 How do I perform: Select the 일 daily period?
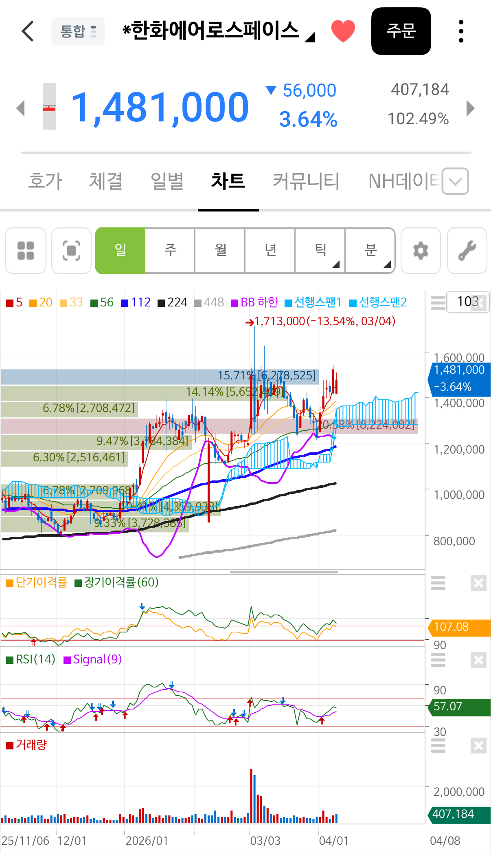coord(121,250)
